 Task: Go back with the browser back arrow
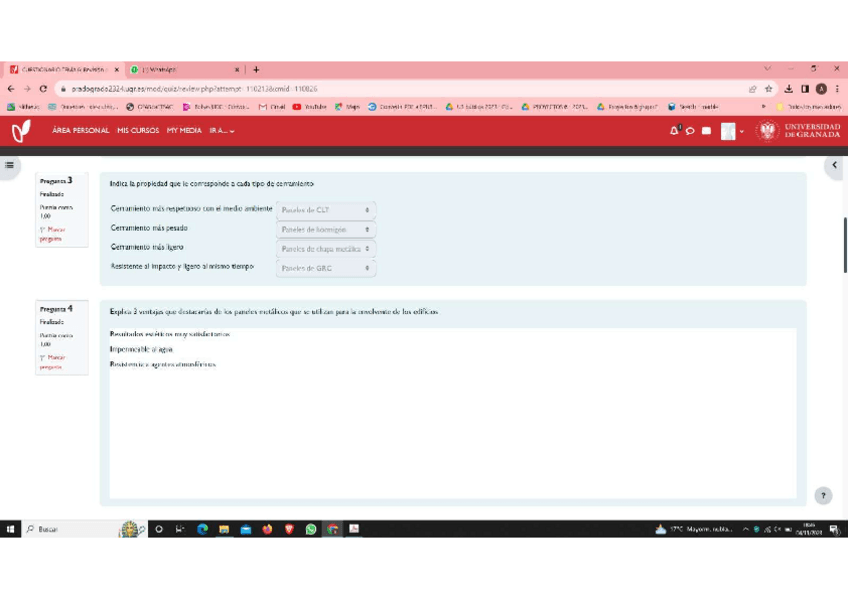(11, 89)
